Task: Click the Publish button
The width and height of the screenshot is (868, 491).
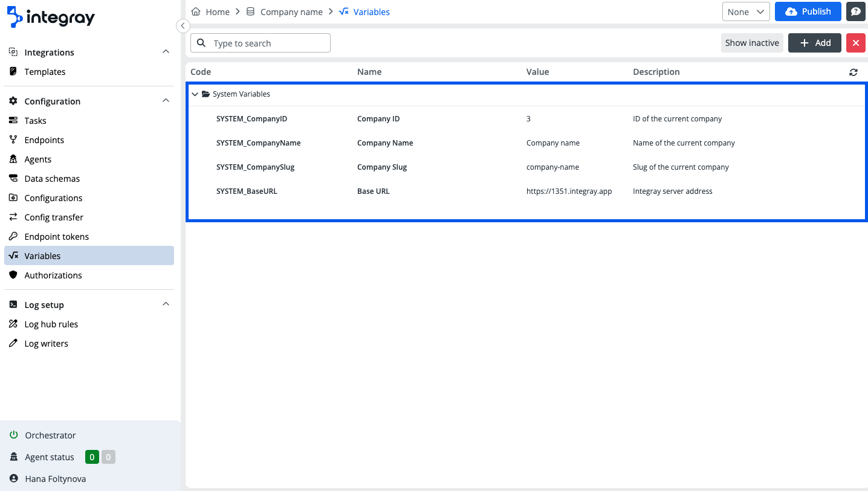Action: [x=808, y=11]
